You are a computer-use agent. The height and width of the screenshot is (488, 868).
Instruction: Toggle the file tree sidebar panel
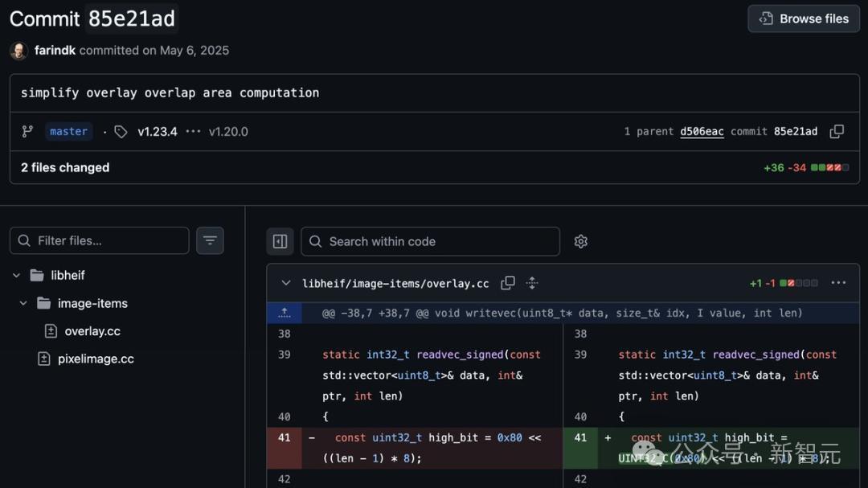[x=280, y=241]
